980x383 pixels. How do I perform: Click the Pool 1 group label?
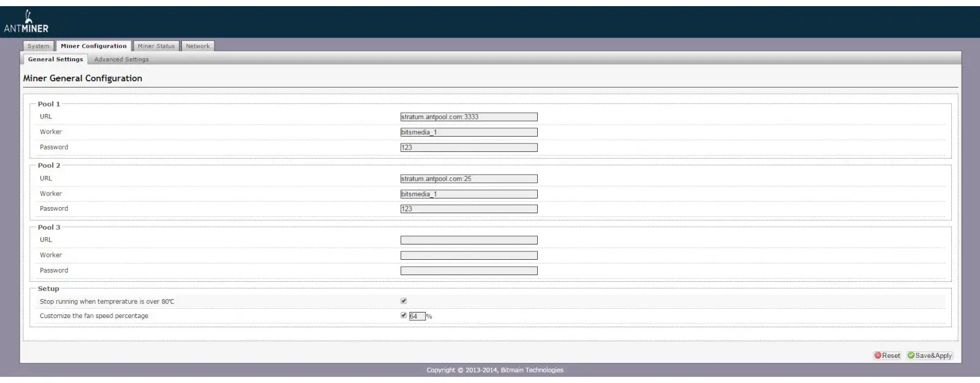(x=49, y=104)
